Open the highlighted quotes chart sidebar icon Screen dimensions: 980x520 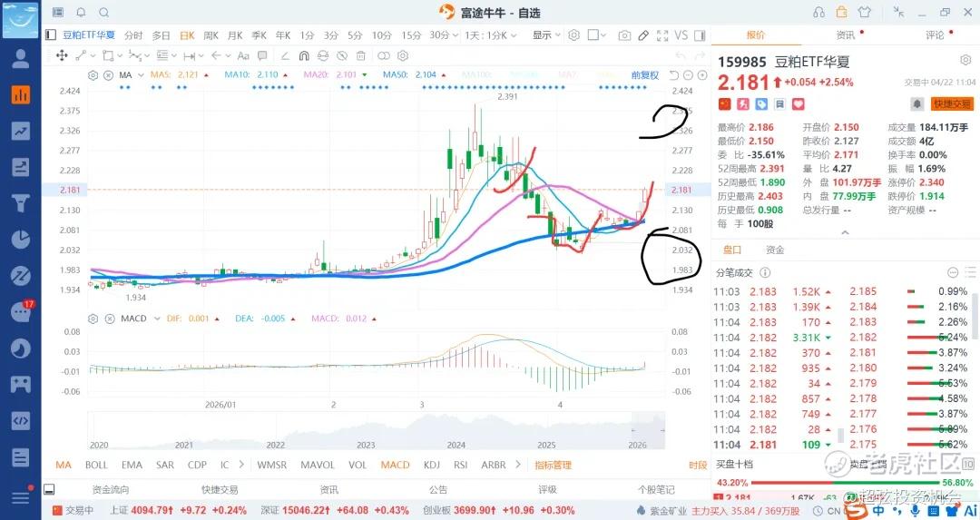point(21,94)
